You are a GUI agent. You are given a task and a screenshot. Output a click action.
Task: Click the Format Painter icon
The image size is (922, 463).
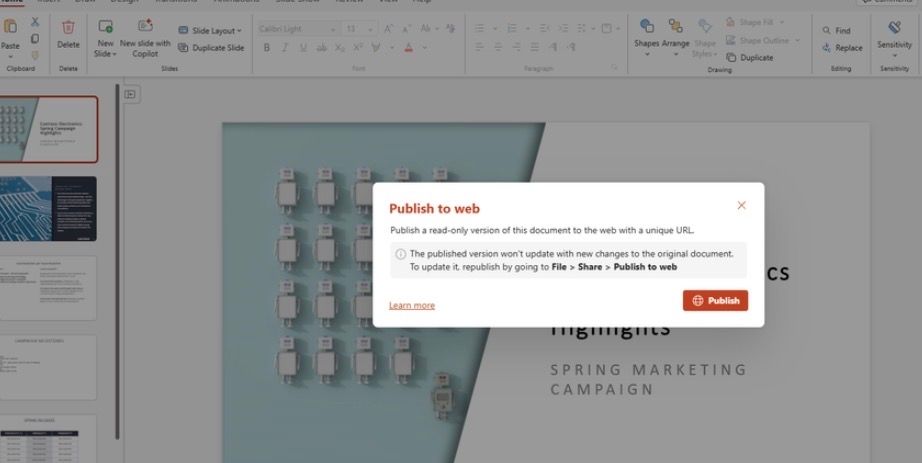pos(35,55)
